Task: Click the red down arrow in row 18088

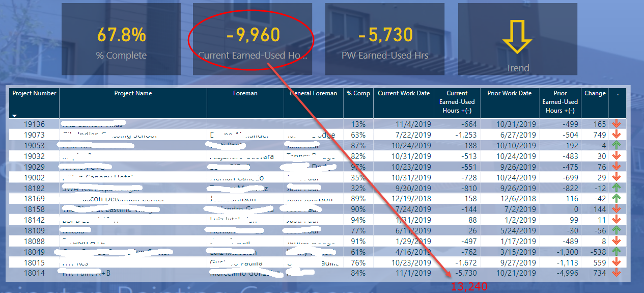Action: pos(617,241)
